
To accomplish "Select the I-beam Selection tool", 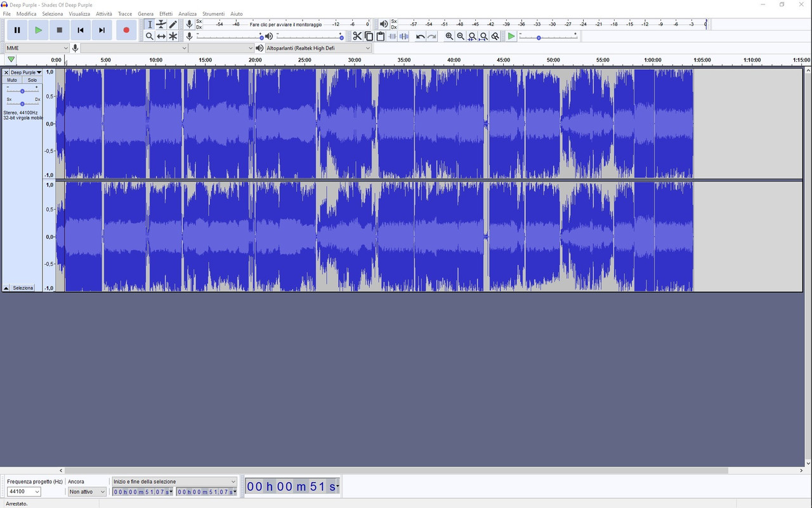I will pyautogui.click(x=150, y=24).
